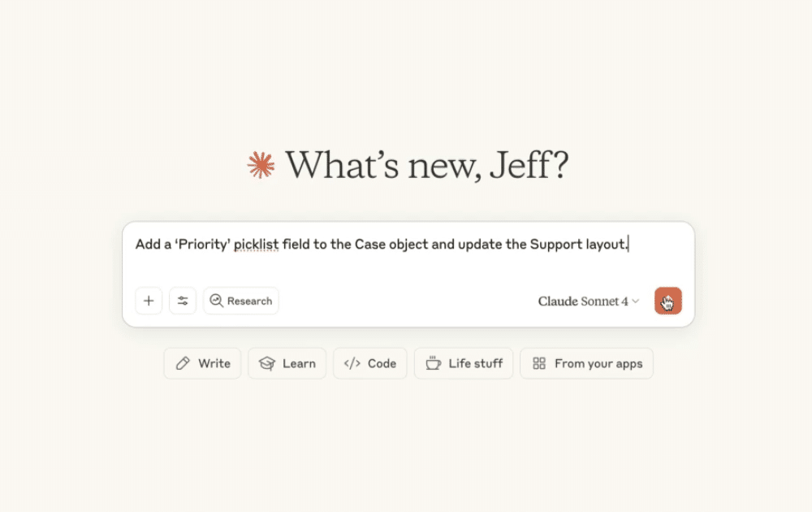
Task: Open the tools sliders icon menu
Action: (183, 301)
